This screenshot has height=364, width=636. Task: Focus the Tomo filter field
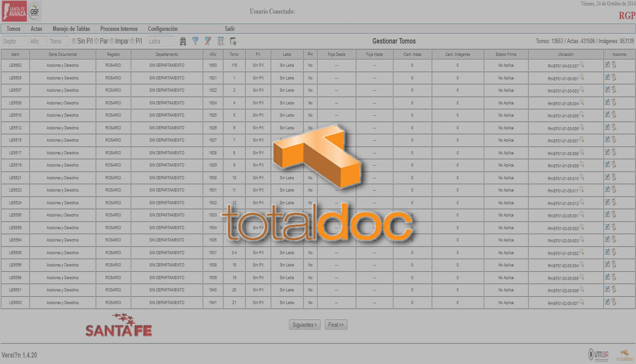59,41
